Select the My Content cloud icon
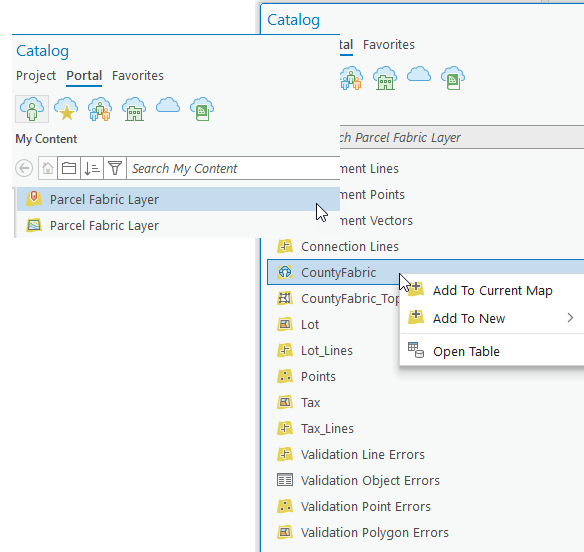 pos(32,109)
